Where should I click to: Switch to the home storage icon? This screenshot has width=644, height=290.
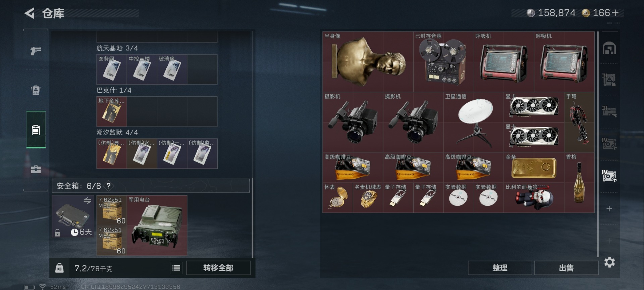609,48
